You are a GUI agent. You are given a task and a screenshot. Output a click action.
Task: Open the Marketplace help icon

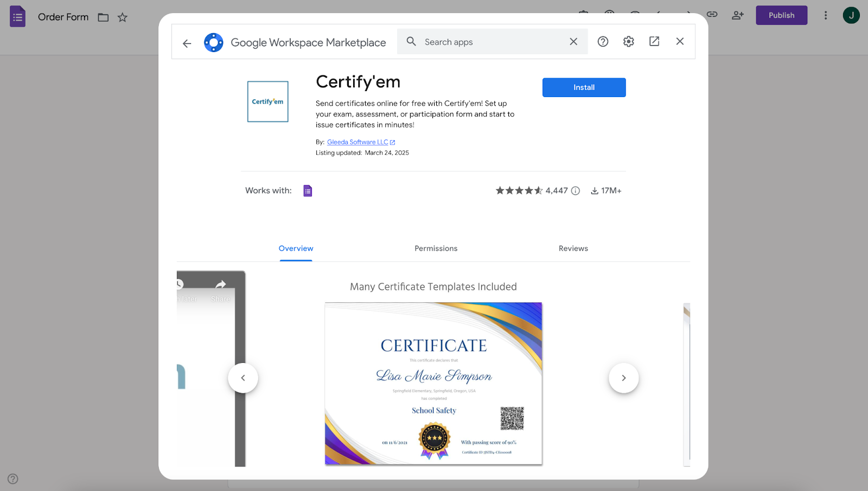click(x=603, y=42)
